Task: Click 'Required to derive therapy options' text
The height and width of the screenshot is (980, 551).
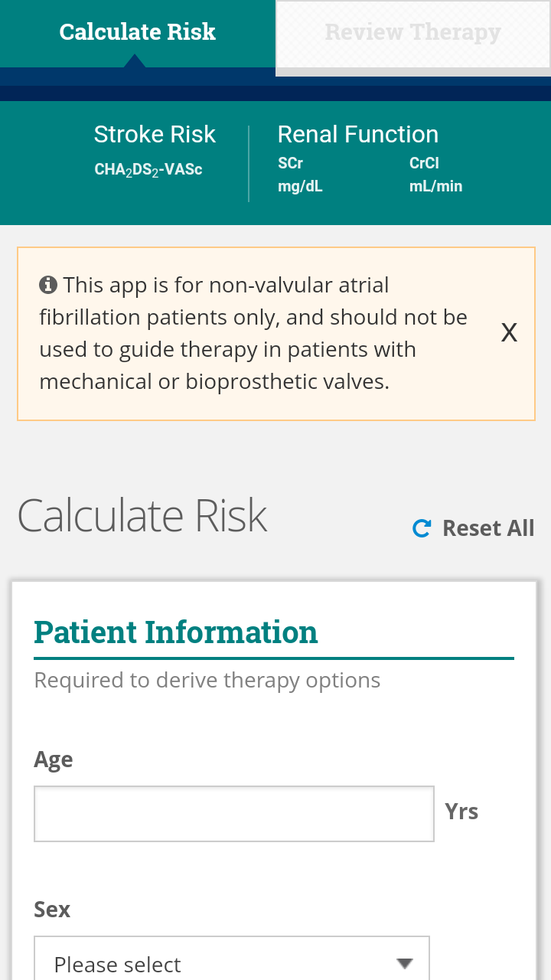Action: tap(207, 680)
